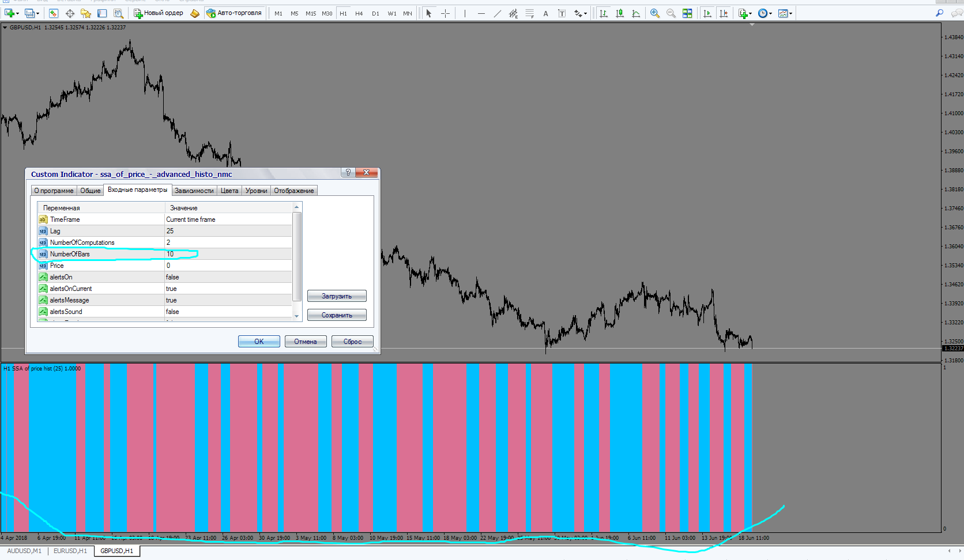Pick the horizontal line drawing tool
The width and height of the screenshot is (964, 560).
pos(481,13)
